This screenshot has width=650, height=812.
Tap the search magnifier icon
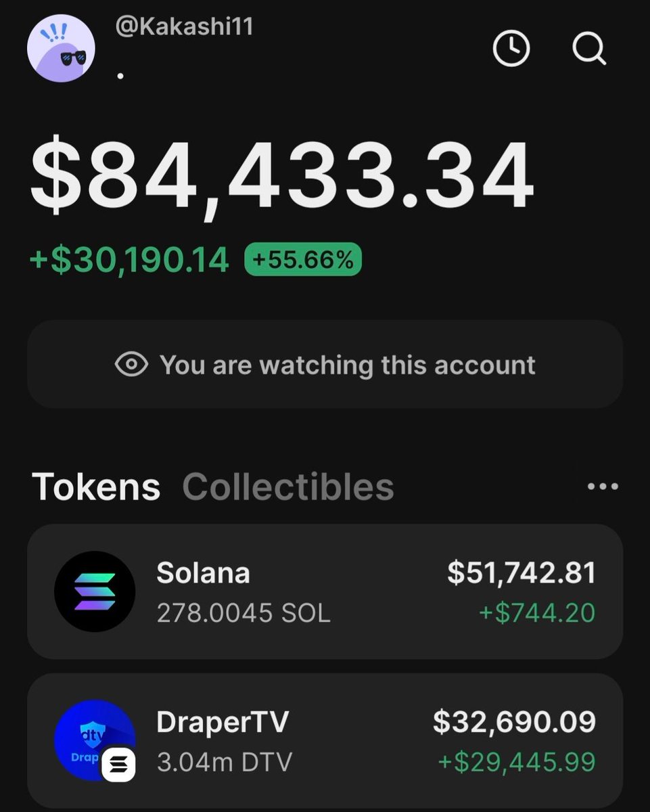pos(588,49)
